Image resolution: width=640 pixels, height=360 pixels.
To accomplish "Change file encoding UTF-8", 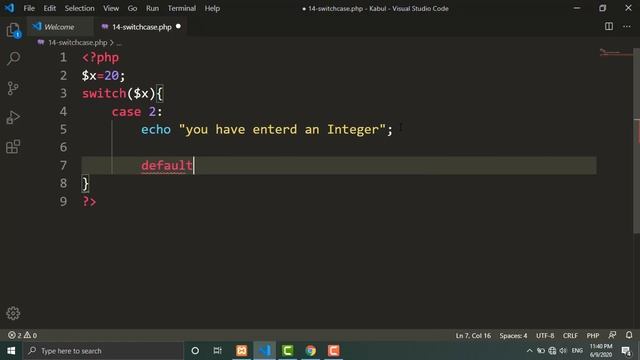I will [x=545, y=336].
